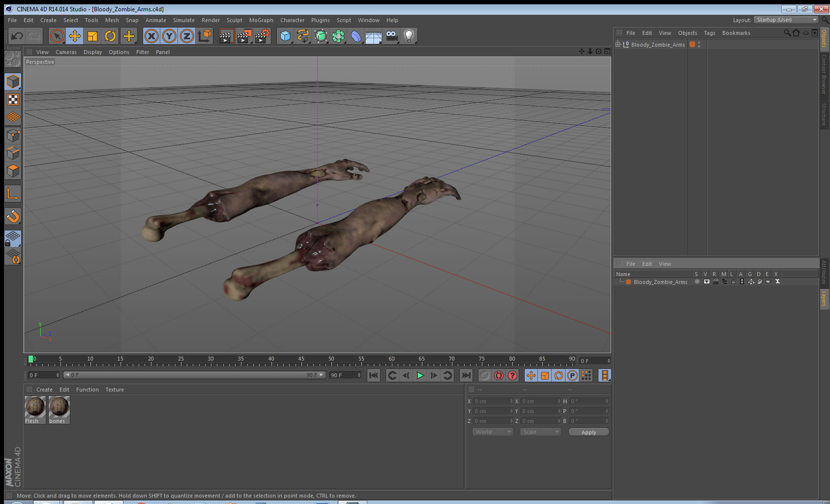Click the red question mark keyframe icon
Image resolution: width=830 pixels, height=504 pixels.
tap(512, 375)
